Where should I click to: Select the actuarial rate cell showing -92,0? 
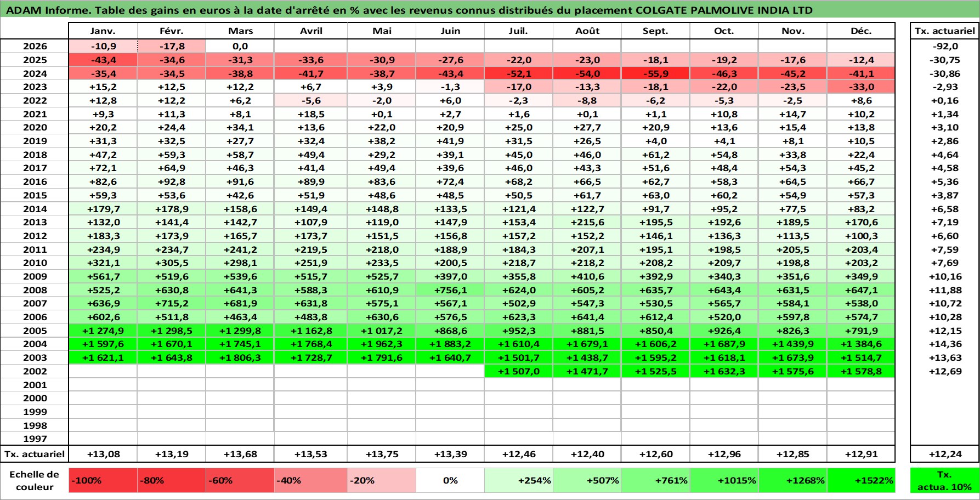(944, 47)
